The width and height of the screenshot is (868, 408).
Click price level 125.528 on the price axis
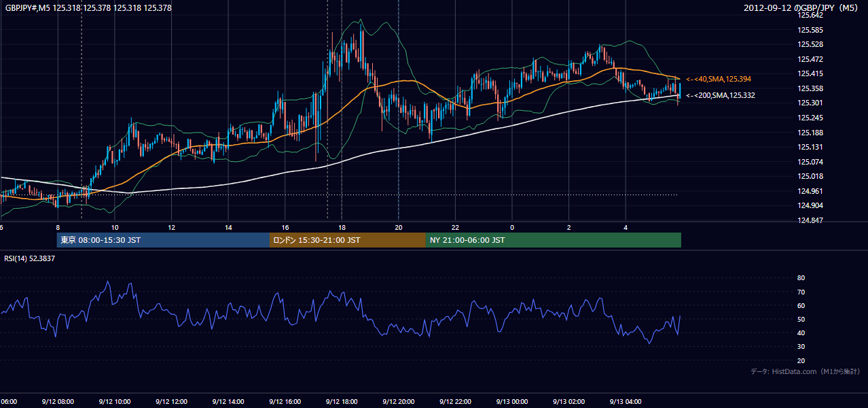click(x=810, y=44)
